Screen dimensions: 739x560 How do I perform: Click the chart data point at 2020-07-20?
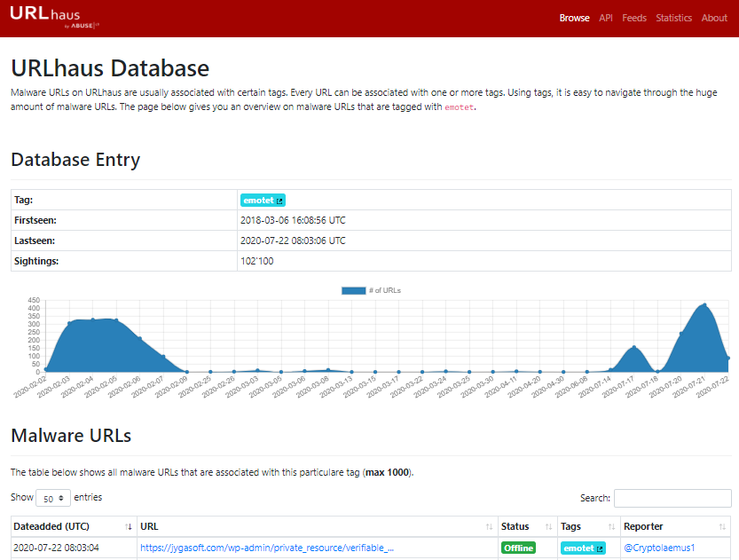point(681,334)
